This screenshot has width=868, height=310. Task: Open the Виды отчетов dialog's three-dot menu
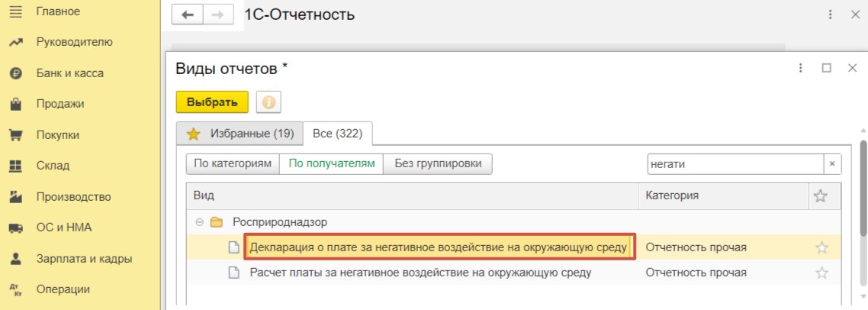coord(800,68)
